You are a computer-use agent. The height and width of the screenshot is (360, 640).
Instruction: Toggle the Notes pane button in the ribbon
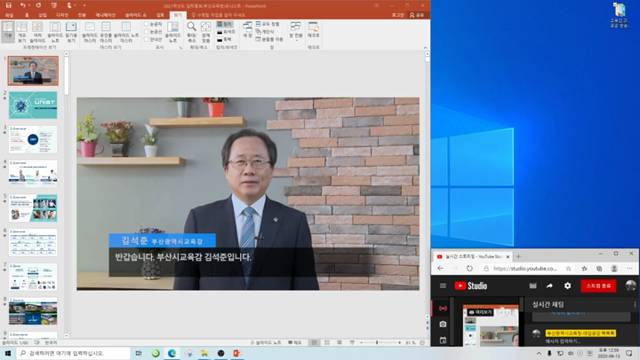coord(173,32)
